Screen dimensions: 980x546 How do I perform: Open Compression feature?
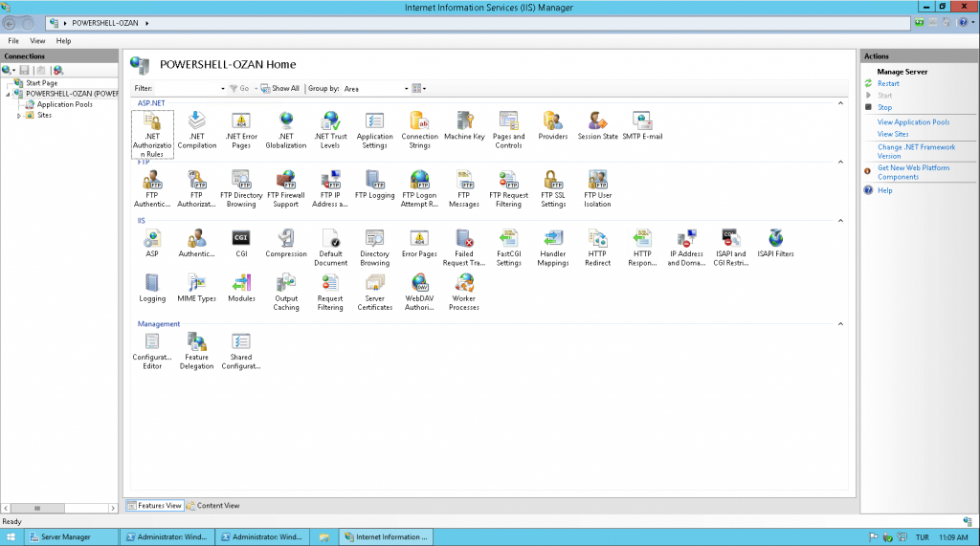point(285,244)
